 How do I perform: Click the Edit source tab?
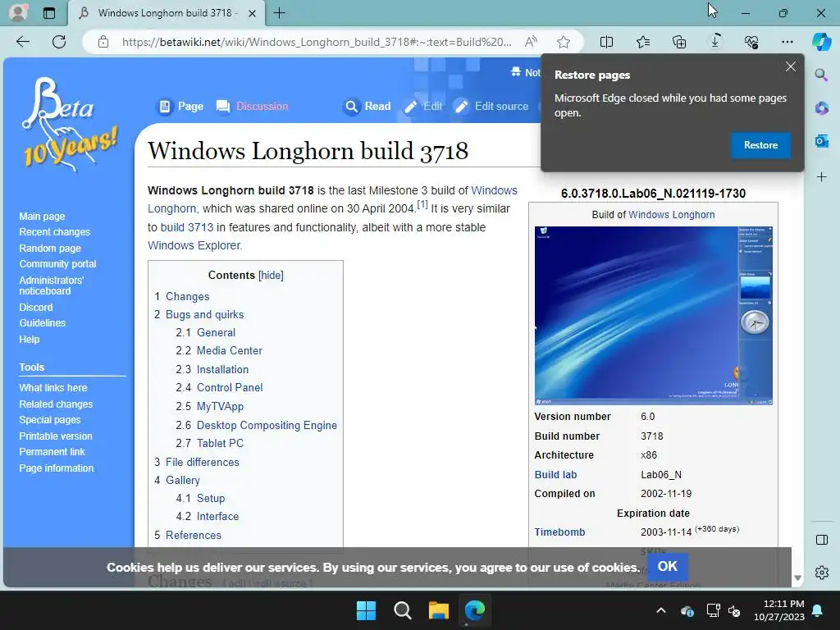click(492, 107)
